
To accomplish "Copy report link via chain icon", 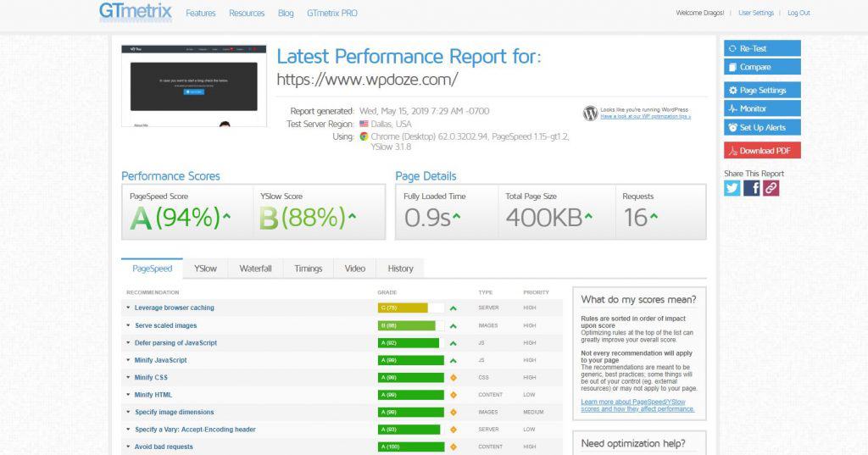I will 771,188.
